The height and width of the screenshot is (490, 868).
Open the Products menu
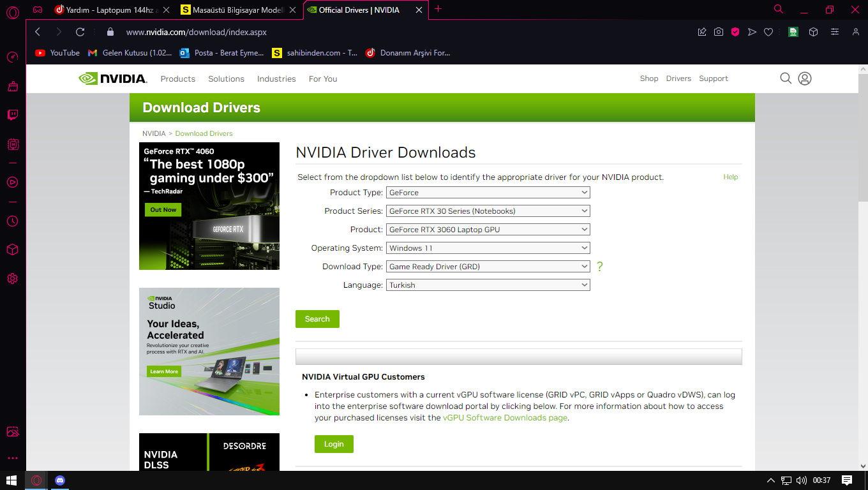(178, 78)
